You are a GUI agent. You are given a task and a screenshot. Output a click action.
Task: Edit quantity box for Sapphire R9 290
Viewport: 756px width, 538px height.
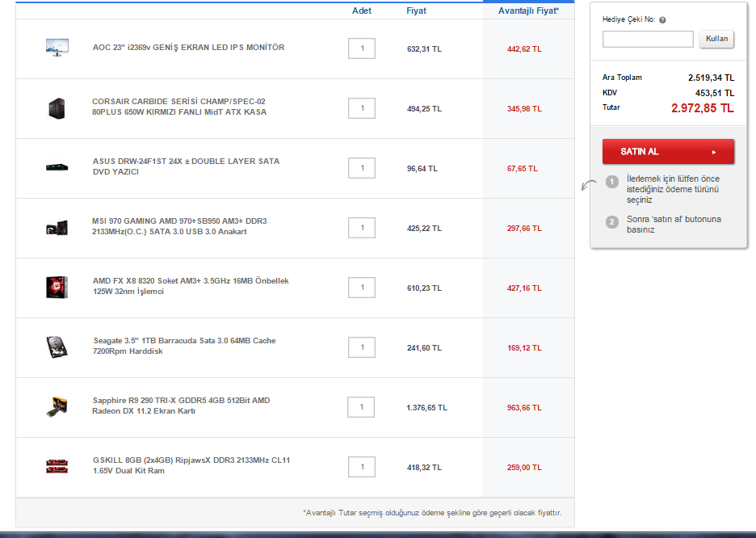(361, 407)
